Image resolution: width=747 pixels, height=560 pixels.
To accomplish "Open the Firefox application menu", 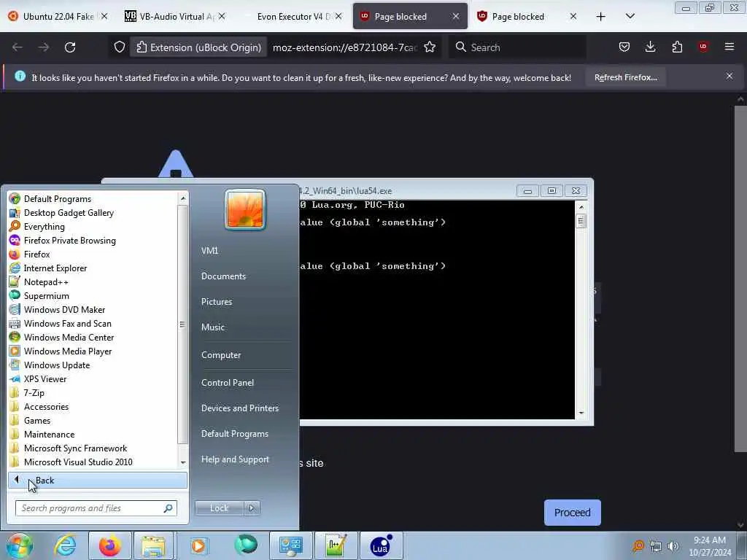I will coord(729,47).
